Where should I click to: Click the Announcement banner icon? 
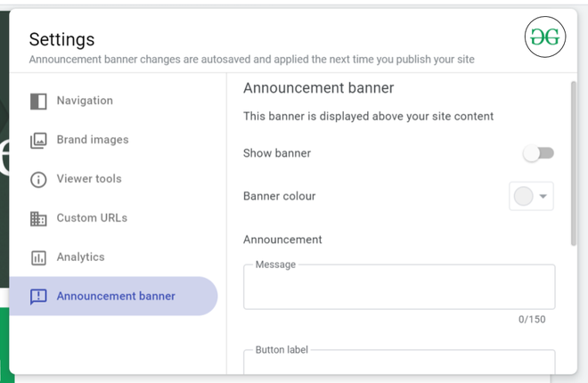[x=38, y=297]
